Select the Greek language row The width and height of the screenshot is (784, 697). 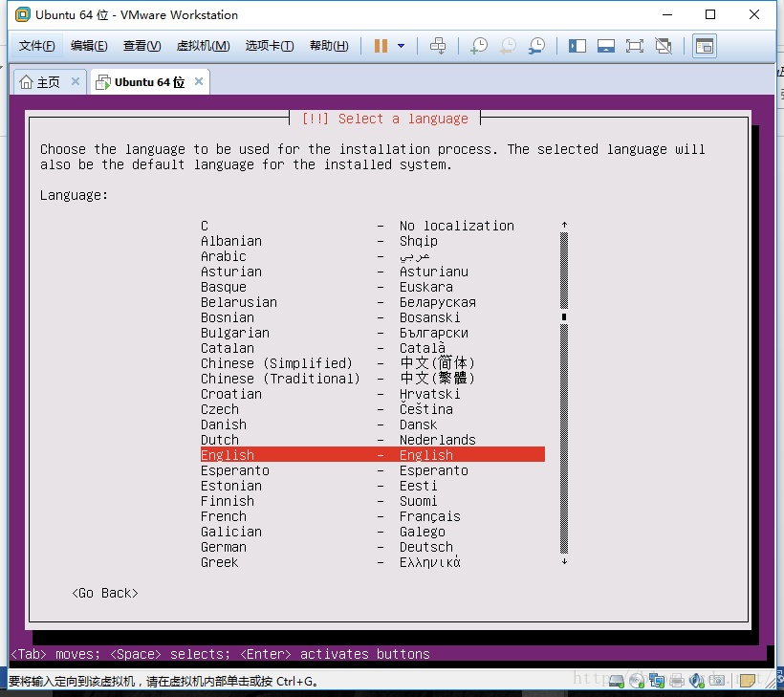(x=373, y=562)
